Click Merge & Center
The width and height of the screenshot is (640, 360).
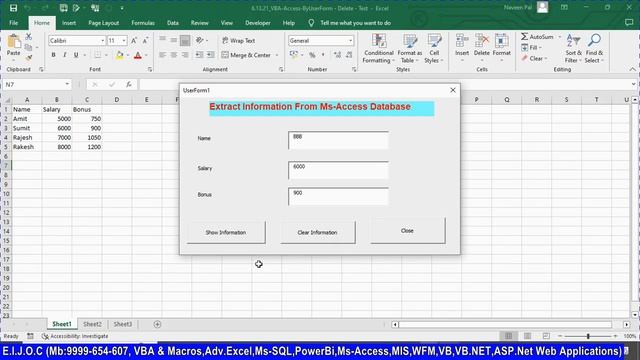(247, 55)
